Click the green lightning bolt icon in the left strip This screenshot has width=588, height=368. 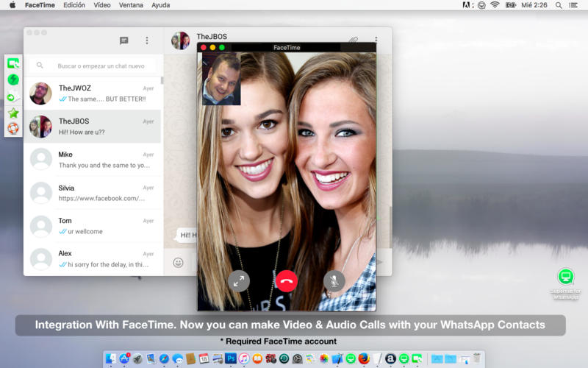(13, 79)
